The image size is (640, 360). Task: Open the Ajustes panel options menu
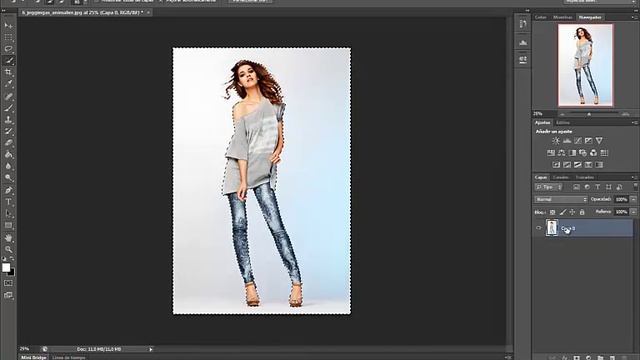coord(635,122)
